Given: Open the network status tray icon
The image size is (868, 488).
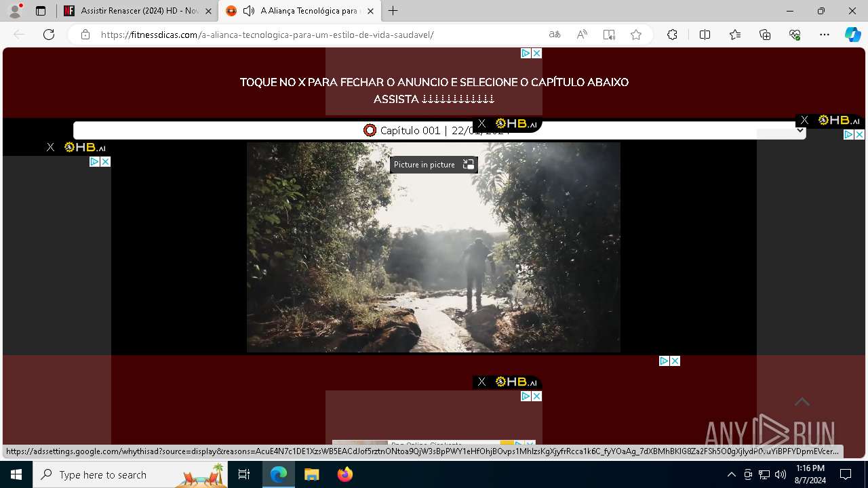Looking at the screenshot, I should (x=764, y=474).
